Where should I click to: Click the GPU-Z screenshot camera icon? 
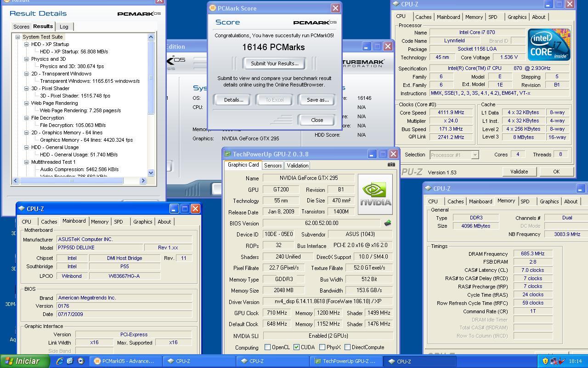pyautogui.click(x=391, y=165)
